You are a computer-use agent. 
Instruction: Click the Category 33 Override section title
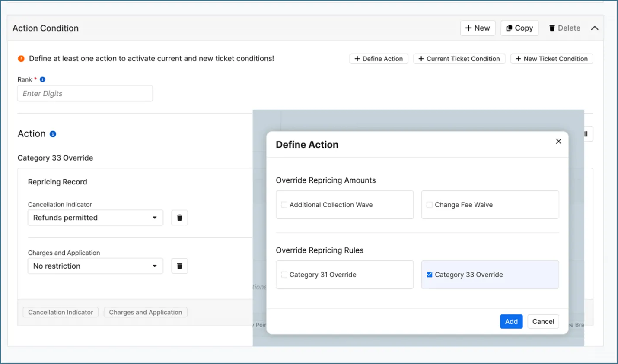click(55, 158)
